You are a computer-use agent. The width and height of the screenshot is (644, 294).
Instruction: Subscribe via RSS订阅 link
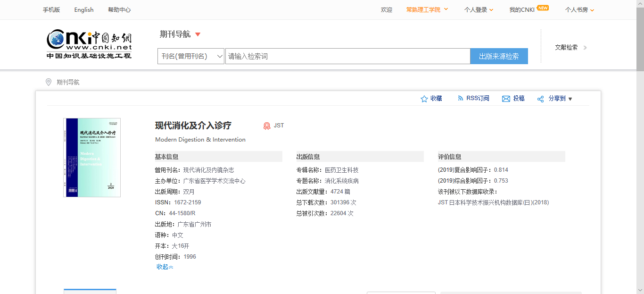478,98
